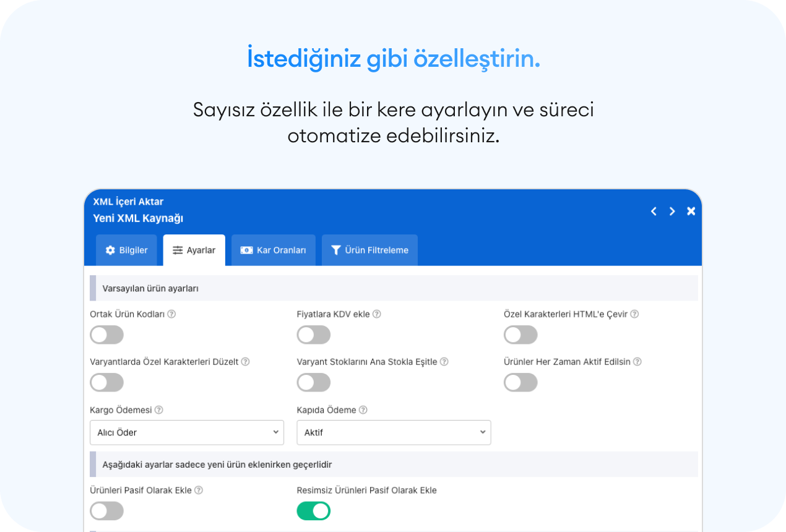Click the Varsayılan ürün ayarları section header
The width and height of the screenshot is (786, 532).
[x=394, y=288]
